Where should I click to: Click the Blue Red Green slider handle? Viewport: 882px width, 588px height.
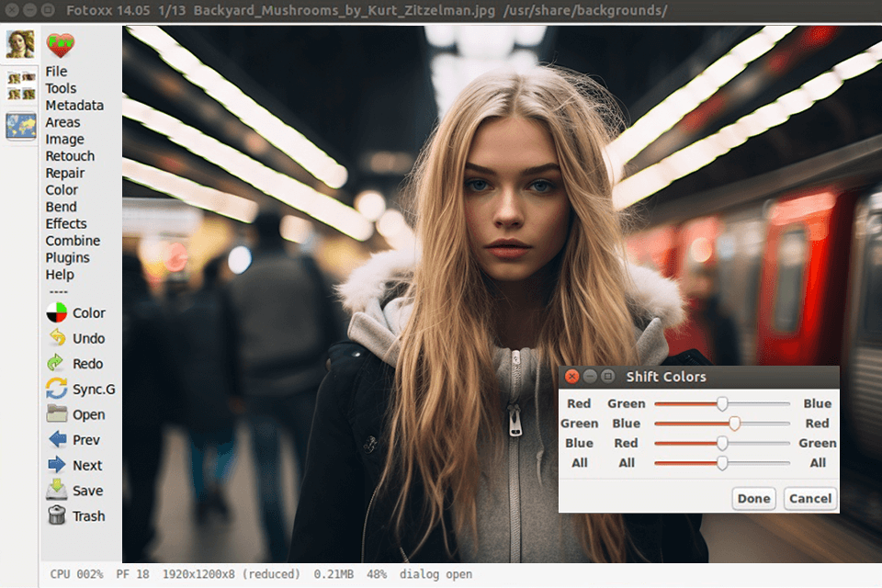click(x=722, y=444)
